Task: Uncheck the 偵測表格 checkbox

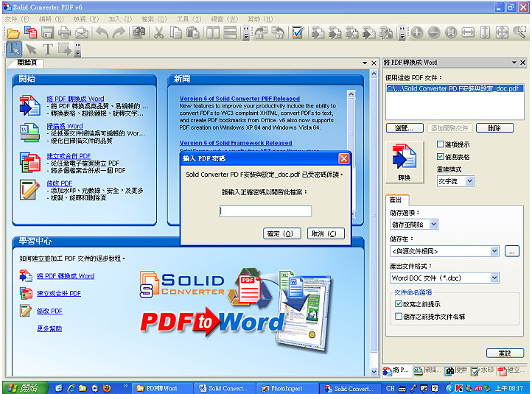Action: (440, 157)
